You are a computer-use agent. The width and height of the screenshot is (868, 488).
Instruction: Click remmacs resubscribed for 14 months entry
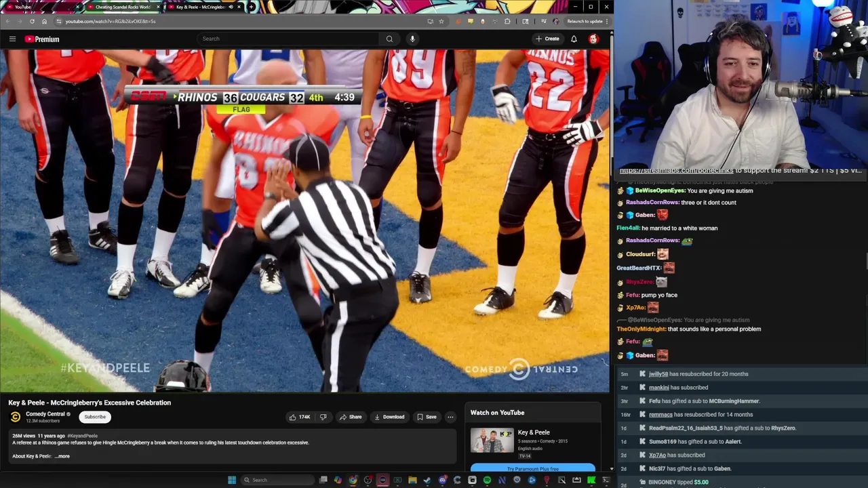tap(741, 415)
